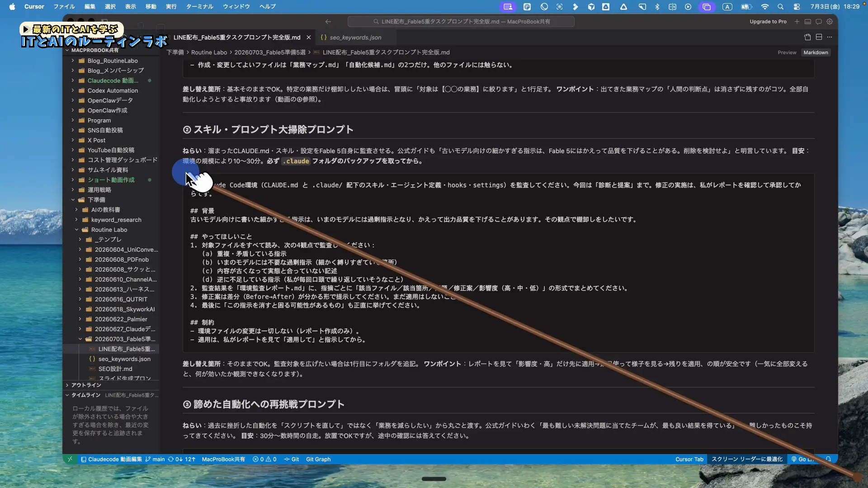Click the Bluetooth menu bar icon

pyautogui.click(x=657, y=6)
